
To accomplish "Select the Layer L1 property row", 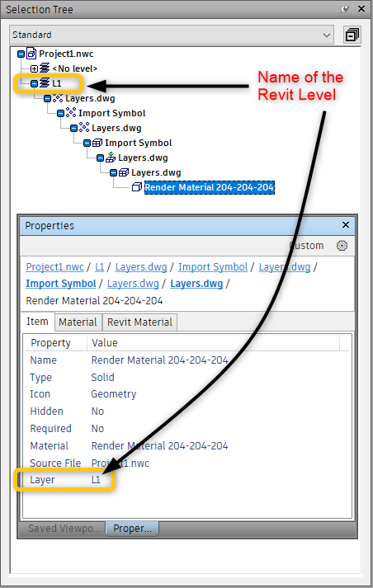I will coord(186,480).
